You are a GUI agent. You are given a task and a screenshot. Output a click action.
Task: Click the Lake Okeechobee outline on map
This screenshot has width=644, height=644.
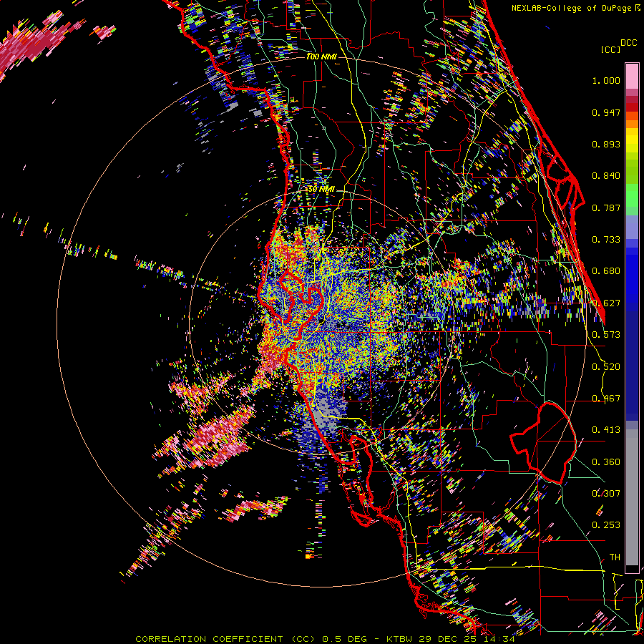coord(543,442)
